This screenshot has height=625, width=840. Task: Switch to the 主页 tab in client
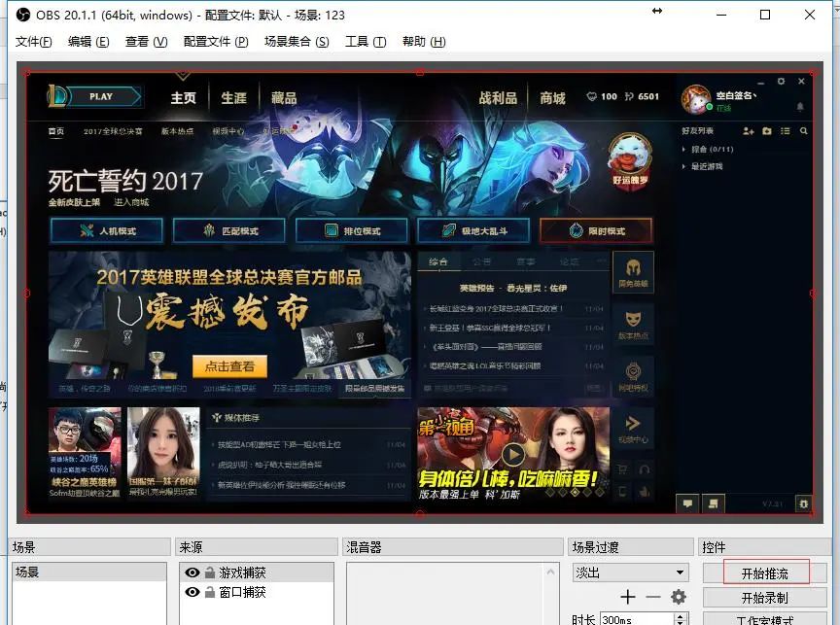[183, 98]
